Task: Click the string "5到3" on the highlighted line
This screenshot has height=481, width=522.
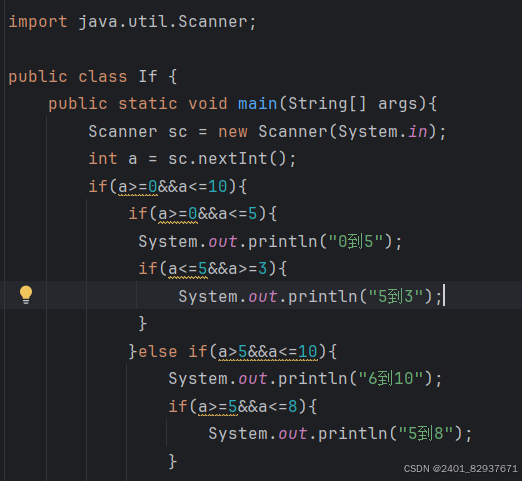Action: point(396,296)
